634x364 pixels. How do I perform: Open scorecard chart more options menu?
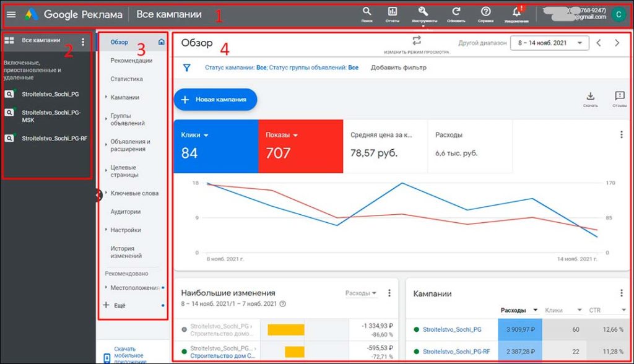tap(622, 134)
